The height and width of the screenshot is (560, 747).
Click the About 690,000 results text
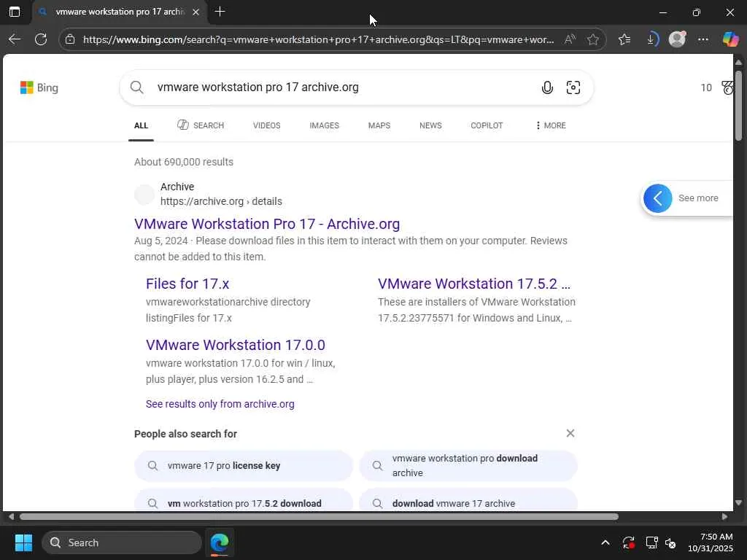point(184,162)
